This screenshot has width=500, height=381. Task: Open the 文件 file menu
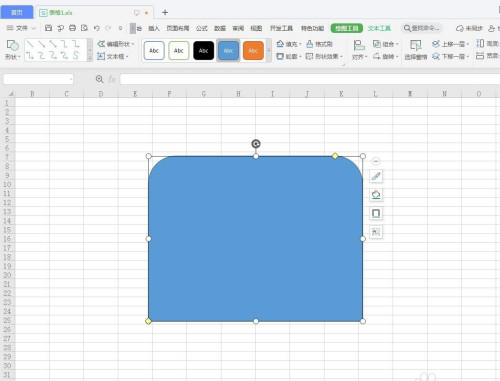(21, 28)
